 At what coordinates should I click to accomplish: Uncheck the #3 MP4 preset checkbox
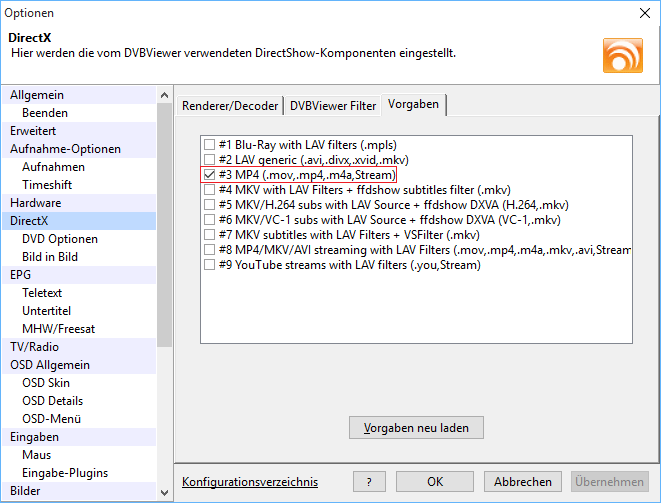209,174
